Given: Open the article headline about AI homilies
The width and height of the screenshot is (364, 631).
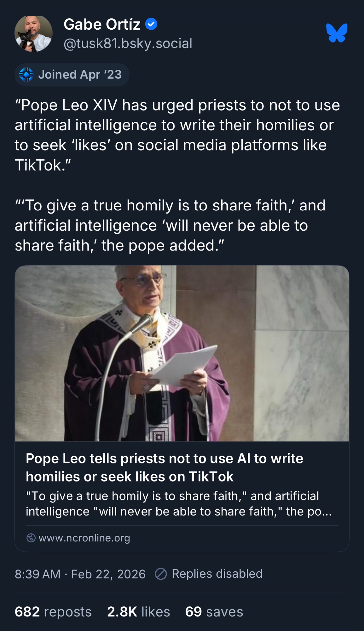Looking at the screenshot, I should (x=164, y=467).
